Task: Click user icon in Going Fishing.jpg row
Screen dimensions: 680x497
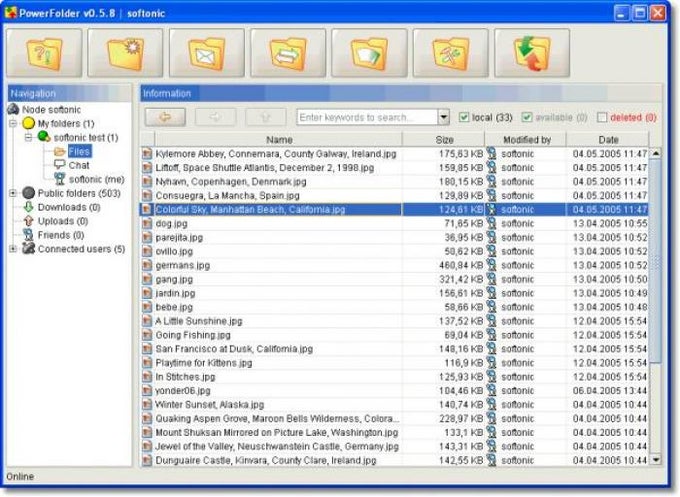Action: (x=491, y=335)
